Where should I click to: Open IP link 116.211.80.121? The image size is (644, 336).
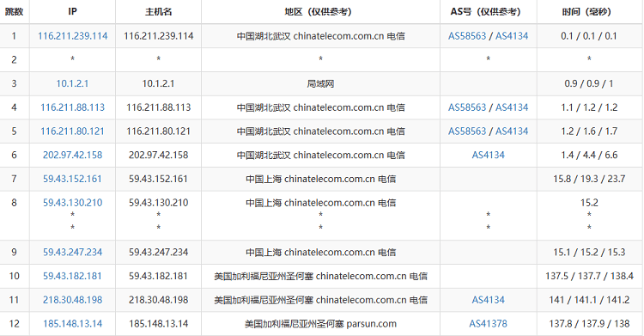click(x=73, y=131)
